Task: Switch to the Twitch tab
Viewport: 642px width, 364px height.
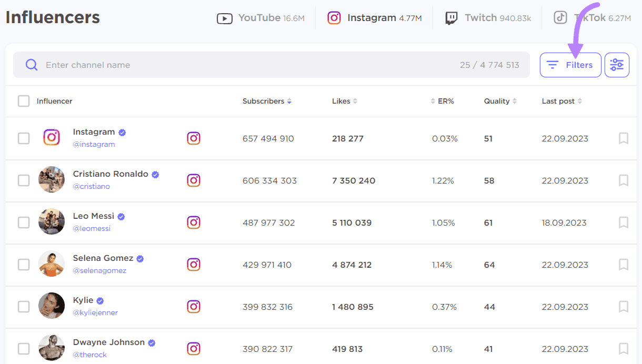Action: (x=488, y=18)
